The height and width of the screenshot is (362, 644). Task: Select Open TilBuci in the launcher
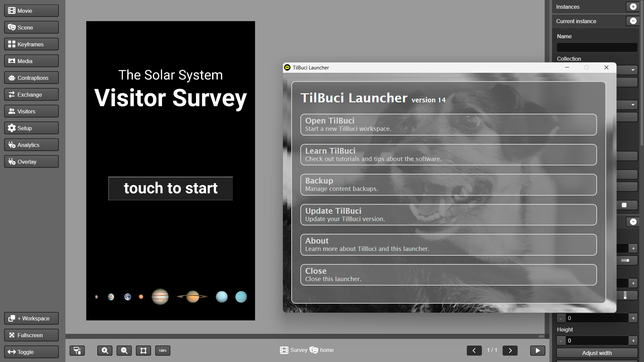click(x=448, y=125)
